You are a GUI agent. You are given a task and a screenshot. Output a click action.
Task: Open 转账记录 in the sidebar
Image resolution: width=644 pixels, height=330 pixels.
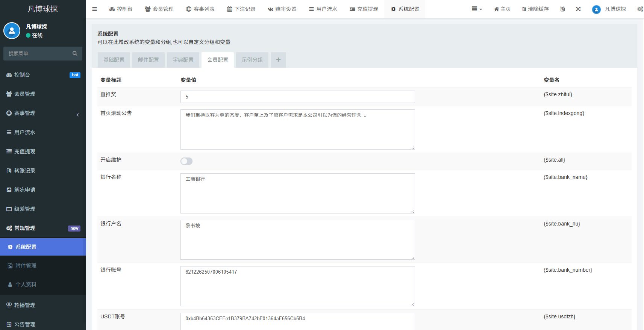tap(43, 171)
